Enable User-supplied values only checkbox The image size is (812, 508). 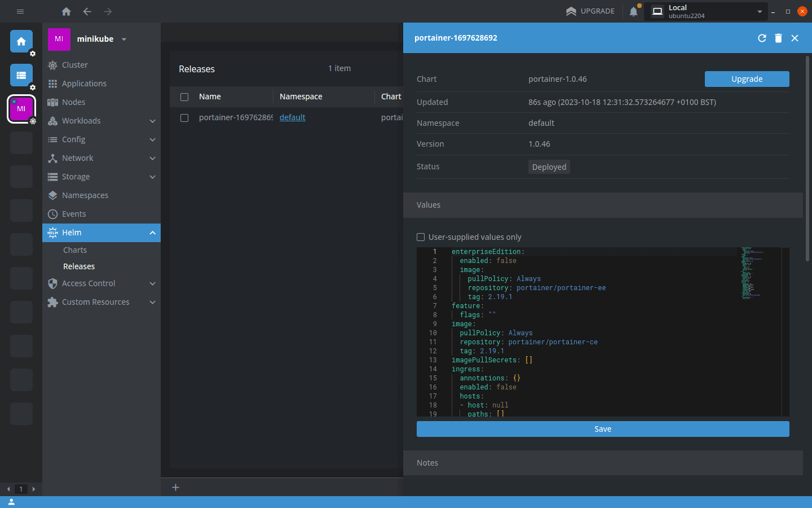pos(421,237)
